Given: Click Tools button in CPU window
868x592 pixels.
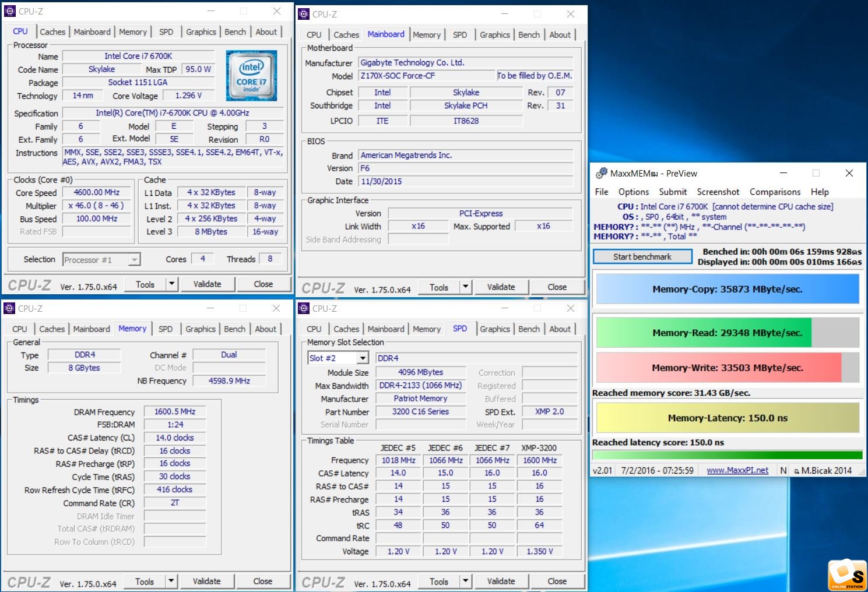Looking at the screenshot, I should tap(145, 284).
